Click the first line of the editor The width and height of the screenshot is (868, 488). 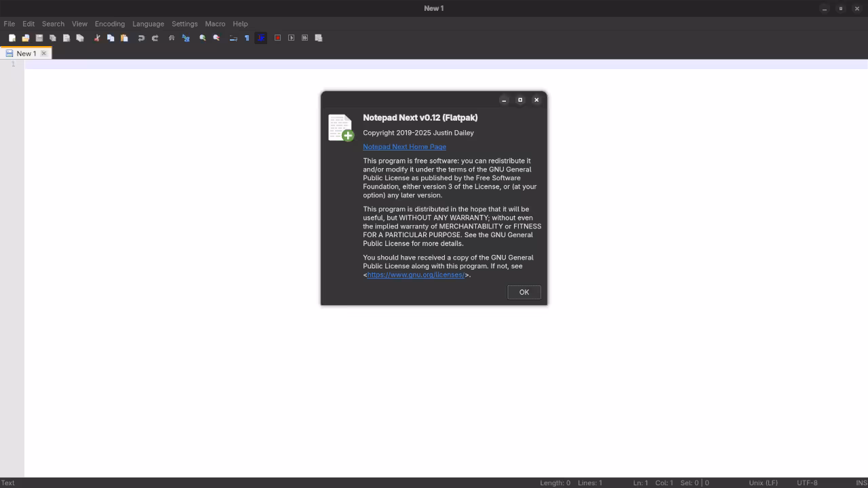[x=446, y=64]
